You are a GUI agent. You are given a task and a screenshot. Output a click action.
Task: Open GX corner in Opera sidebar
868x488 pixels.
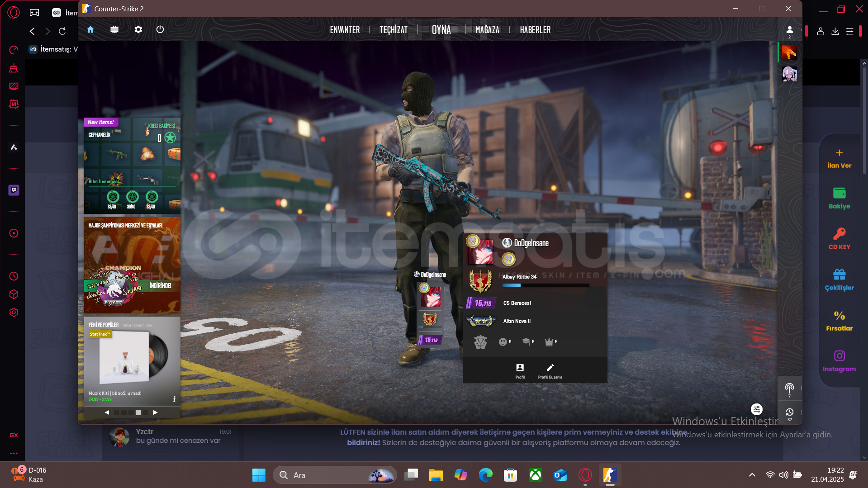pyautogui.click(x=14, y=436)
